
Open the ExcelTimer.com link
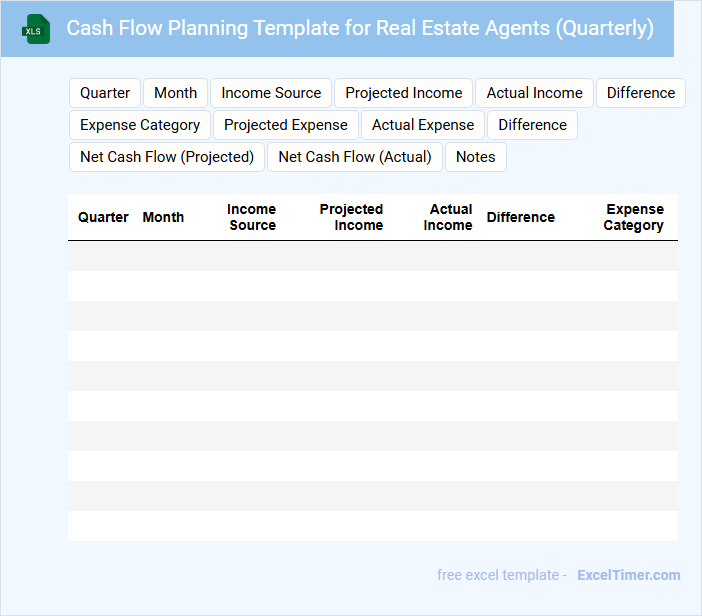click(628, 575)
